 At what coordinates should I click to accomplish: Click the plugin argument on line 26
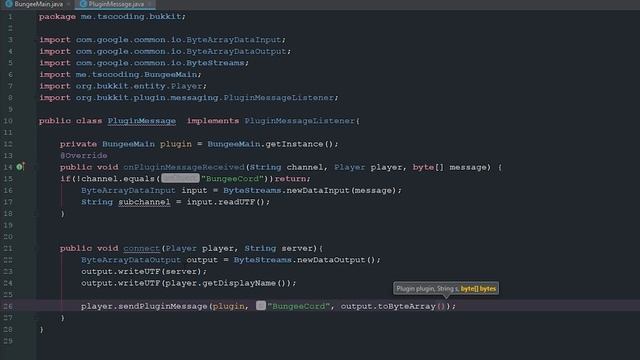(x=228, y=306)
